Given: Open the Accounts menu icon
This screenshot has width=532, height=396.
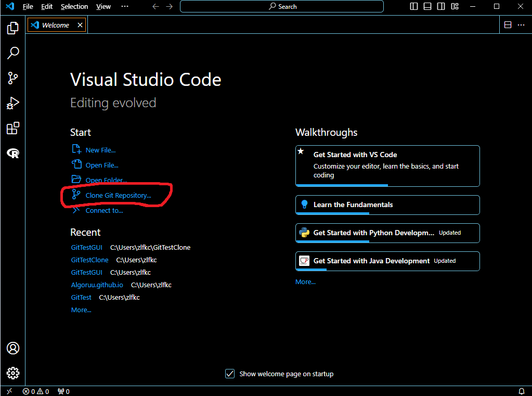Looking at the screenshot, I should [x=13, y=348].
